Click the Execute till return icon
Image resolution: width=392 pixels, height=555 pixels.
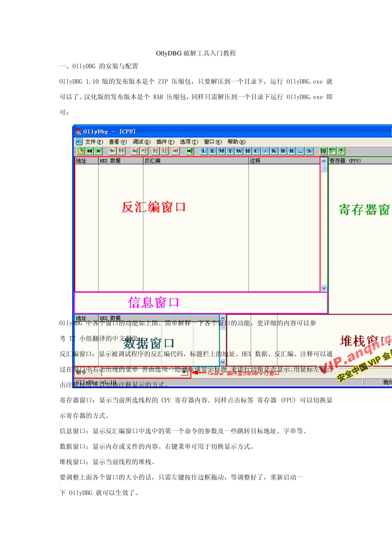(x=176, y=151)
